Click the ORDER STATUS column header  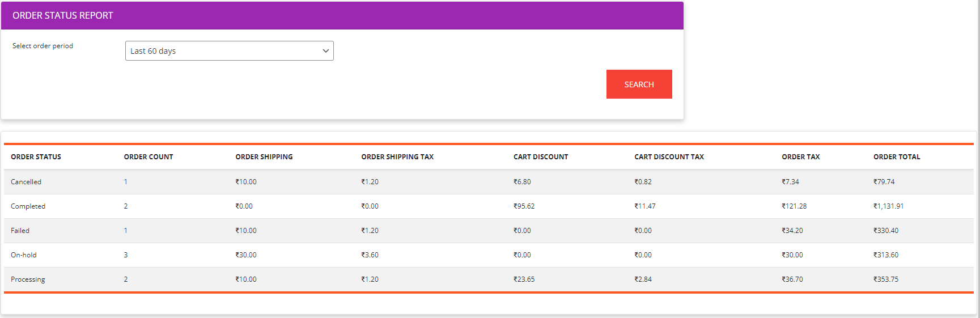(36, 157)
